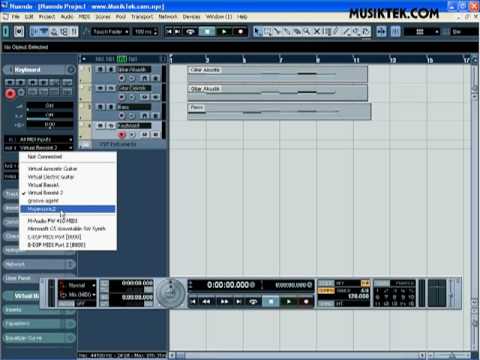Choose Virtual Electric Guitar output
This screenshot has height=360, width=480.
click(51, 177)
